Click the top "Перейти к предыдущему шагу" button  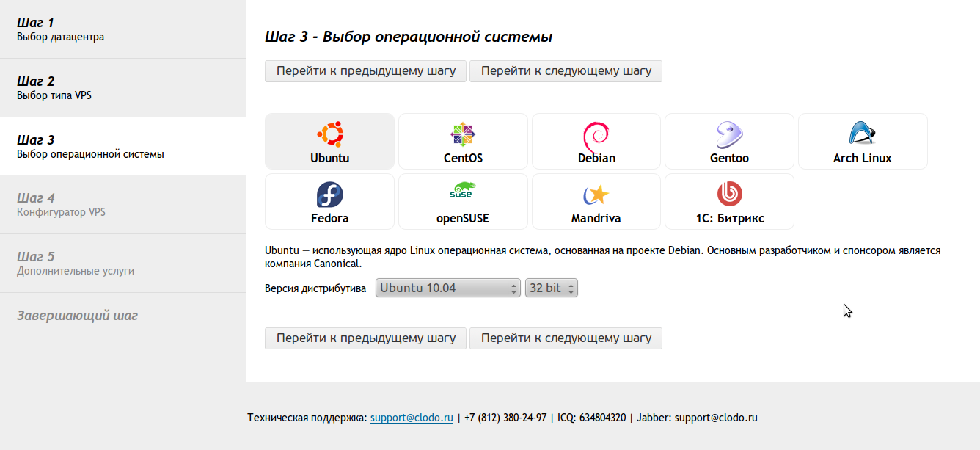click(x=365, y=71)
